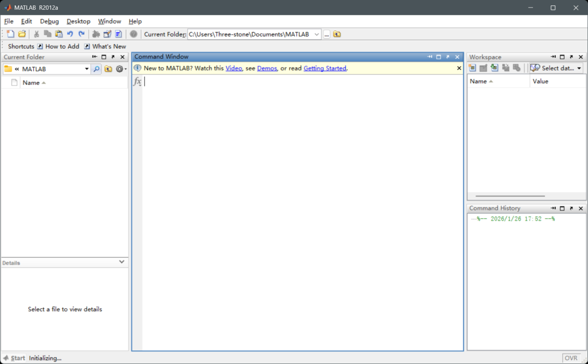
Task: Open the File menu
Action: [x=9, y=21]
